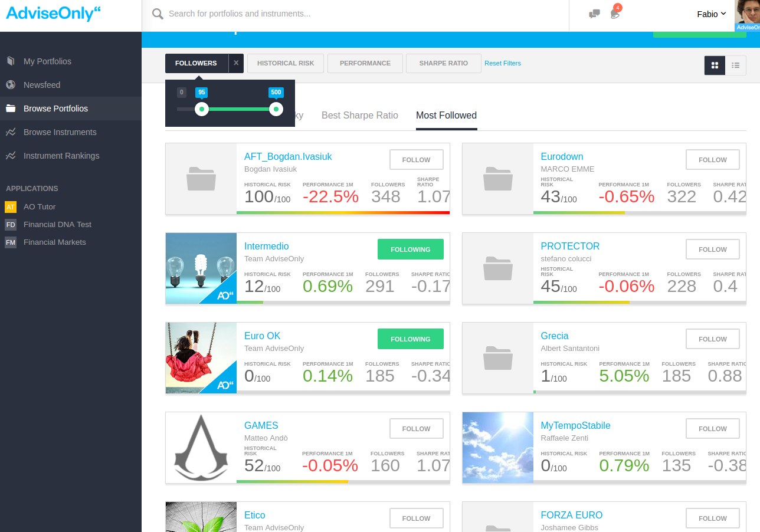This screenshot has height=532, width=760.
Task: Open the Euro OK portfolio title
Action: point(263,336)
